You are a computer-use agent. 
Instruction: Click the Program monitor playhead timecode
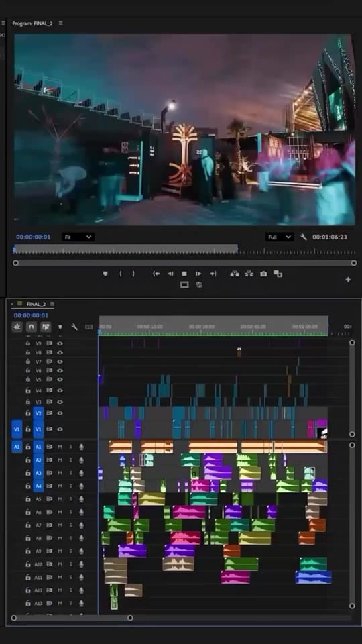pyautogui.click(x=34, y=237)
